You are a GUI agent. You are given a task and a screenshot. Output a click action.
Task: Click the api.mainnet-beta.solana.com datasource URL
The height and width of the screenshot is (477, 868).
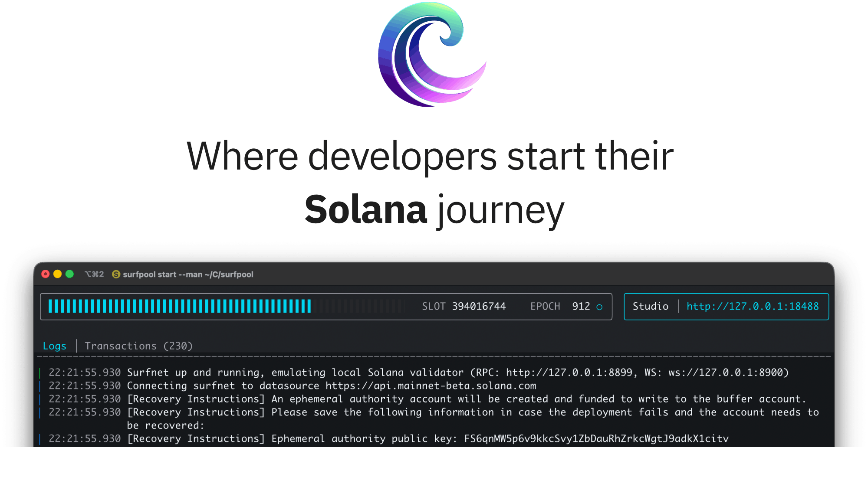(431, 386)
